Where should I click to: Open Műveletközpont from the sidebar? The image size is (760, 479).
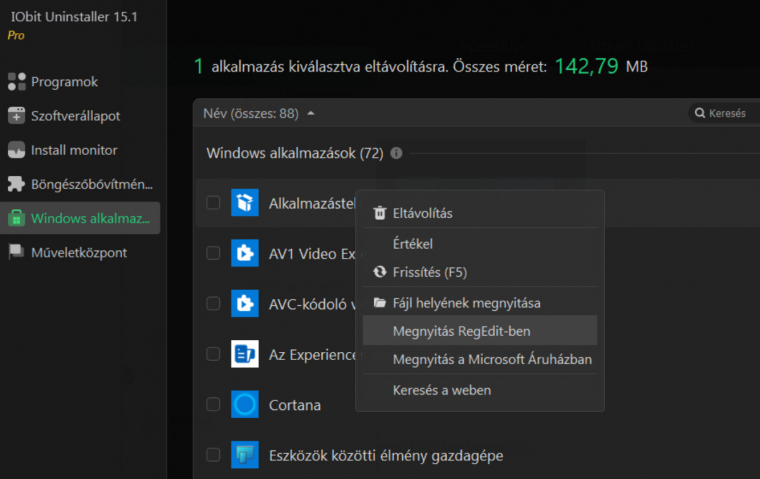(x=78, y=252)
